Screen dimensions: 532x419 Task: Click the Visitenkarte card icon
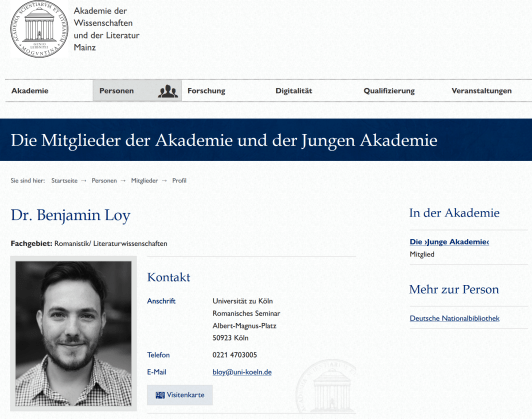point(160,395)
